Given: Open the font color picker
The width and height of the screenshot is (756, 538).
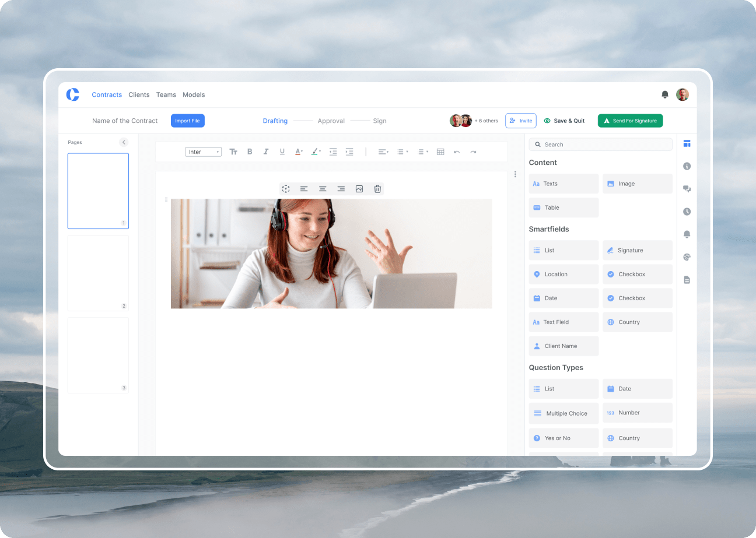Looking at the screenshot, I should click(299, 152).
